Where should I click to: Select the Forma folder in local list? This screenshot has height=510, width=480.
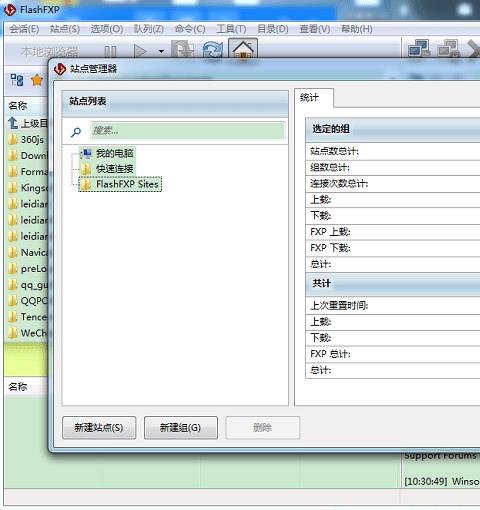tap(28, 172)
